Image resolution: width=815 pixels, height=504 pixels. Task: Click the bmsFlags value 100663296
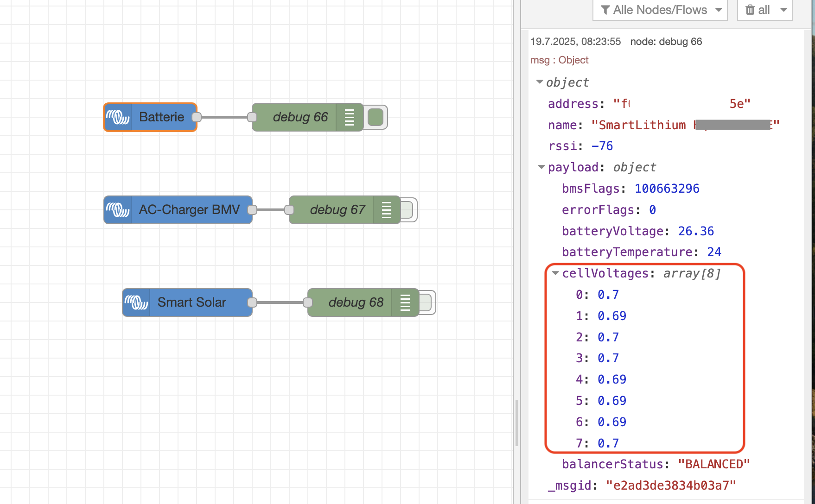click(667, 189)
